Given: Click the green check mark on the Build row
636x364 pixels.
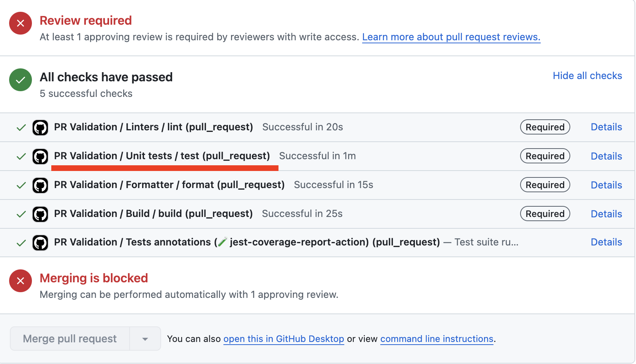Looking at the screenshot, I should point(21,214).
